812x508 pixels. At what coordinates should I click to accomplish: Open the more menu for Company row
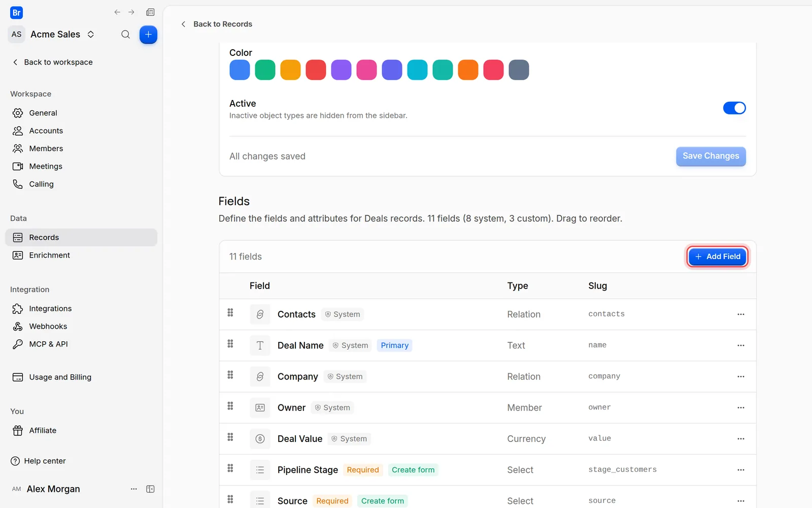pyautogui.click(x=741, y=376)
